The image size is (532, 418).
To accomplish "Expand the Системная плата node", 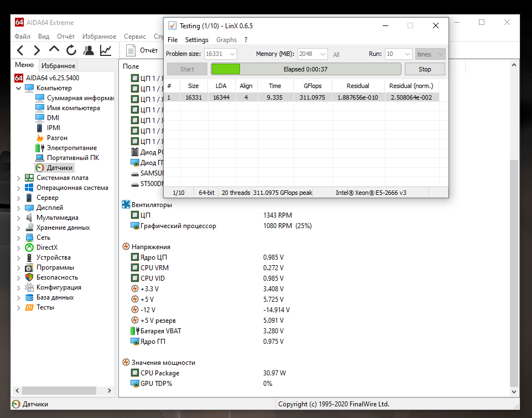I will (x=18, y=178).
